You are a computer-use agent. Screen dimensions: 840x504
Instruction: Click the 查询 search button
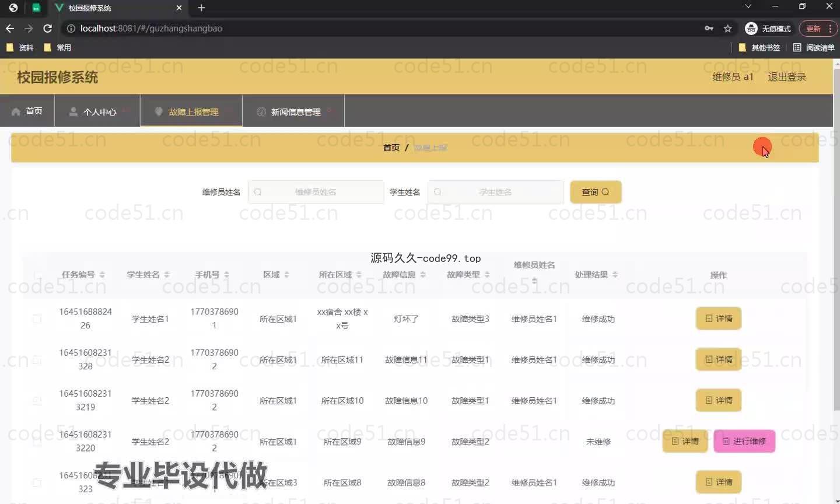(x=596, y=192)
